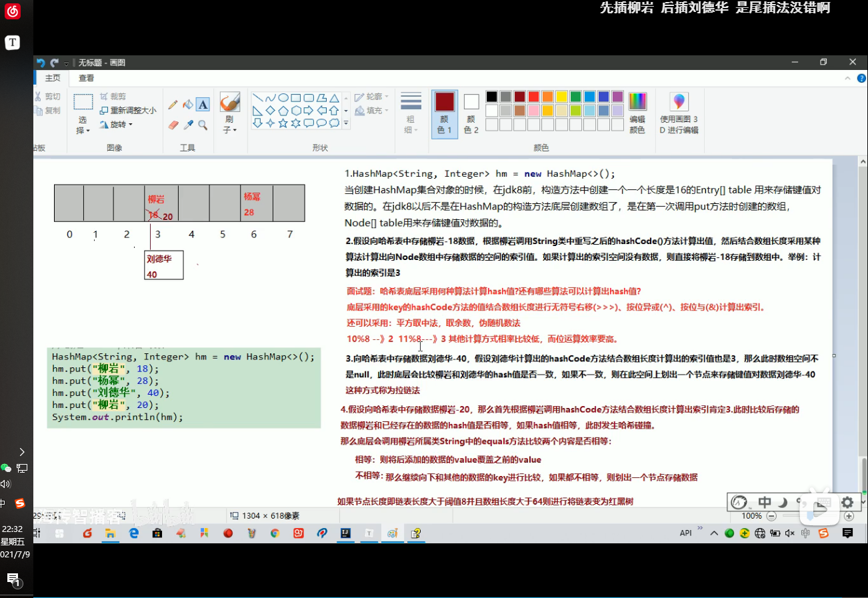The height and width of the screenshot is (598, 868).
Task: Click the zoom out minus button
Action: (x=771, y=516)
